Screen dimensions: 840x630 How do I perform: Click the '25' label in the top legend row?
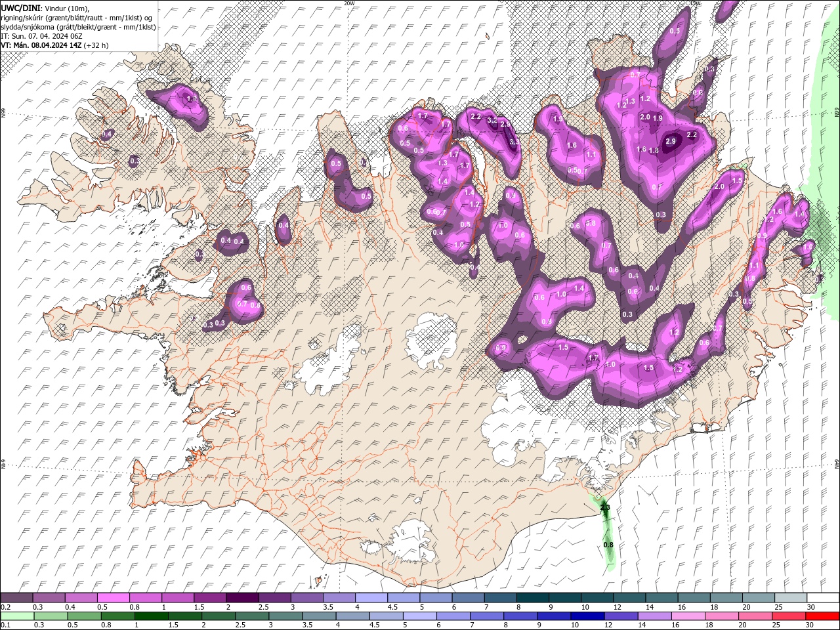tap(779, 607)
